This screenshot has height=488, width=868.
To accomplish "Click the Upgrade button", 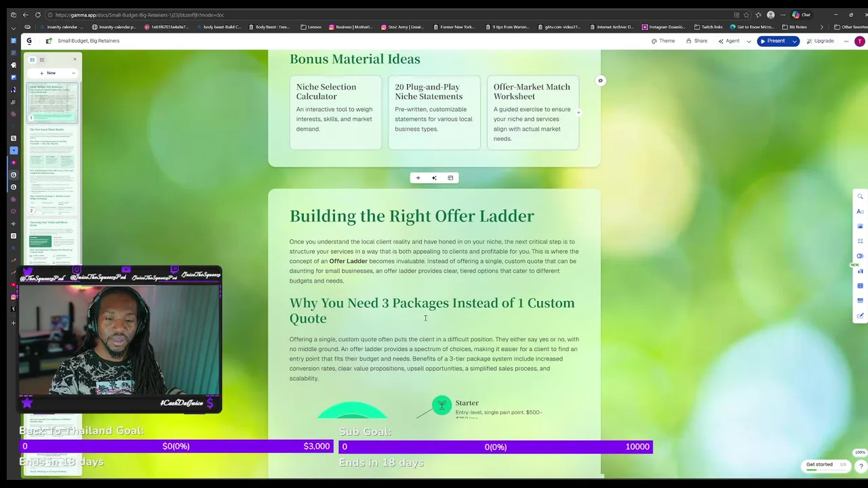I will click(x=821, y=41).
